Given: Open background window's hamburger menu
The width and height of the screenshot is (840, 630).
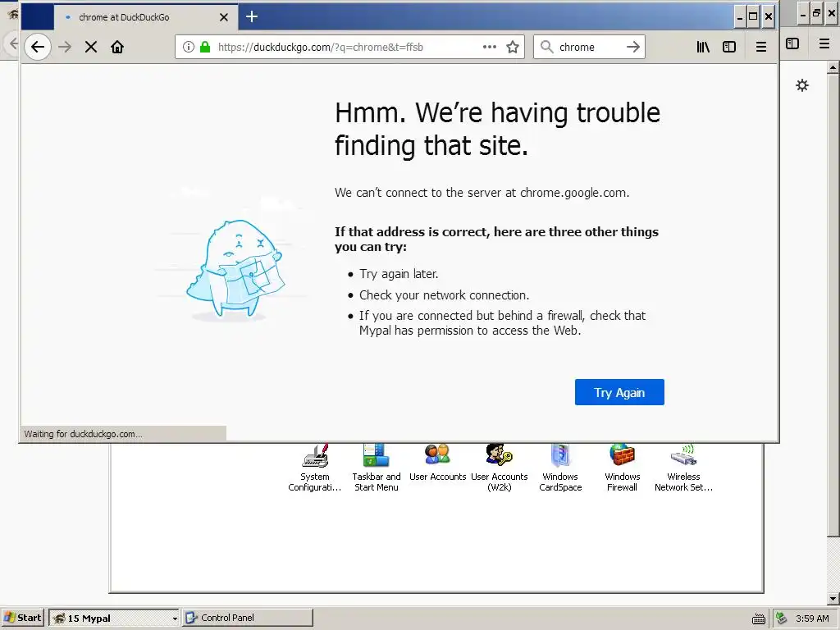Looking at the screenshot, I should [824, 44].
